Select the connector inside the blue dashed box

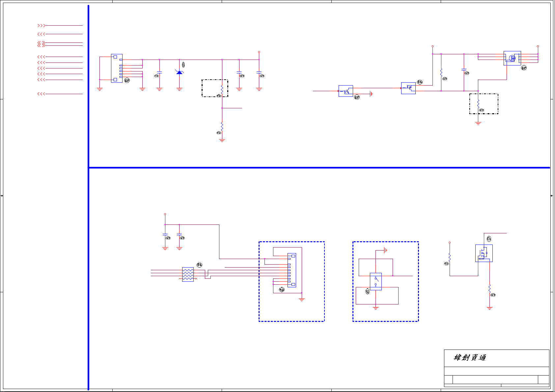[x=291, y=270]
